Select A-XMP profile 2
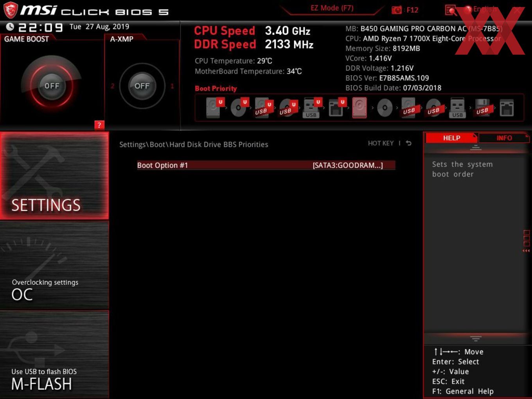 click(x=113, y=86)
